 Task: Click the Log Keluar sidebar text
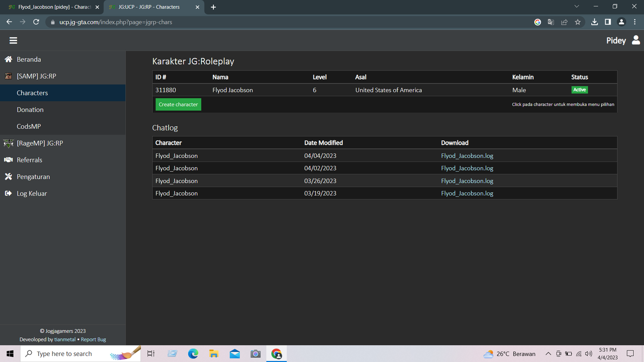(32, 194)
